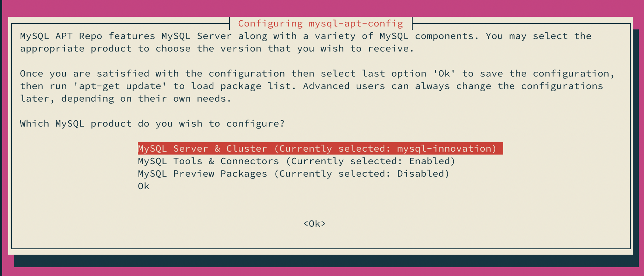Viewport: 644px width, 276px height.
Task: Click the 'Enabled' status of Tools & Connectors
Action: pos(429,161)
